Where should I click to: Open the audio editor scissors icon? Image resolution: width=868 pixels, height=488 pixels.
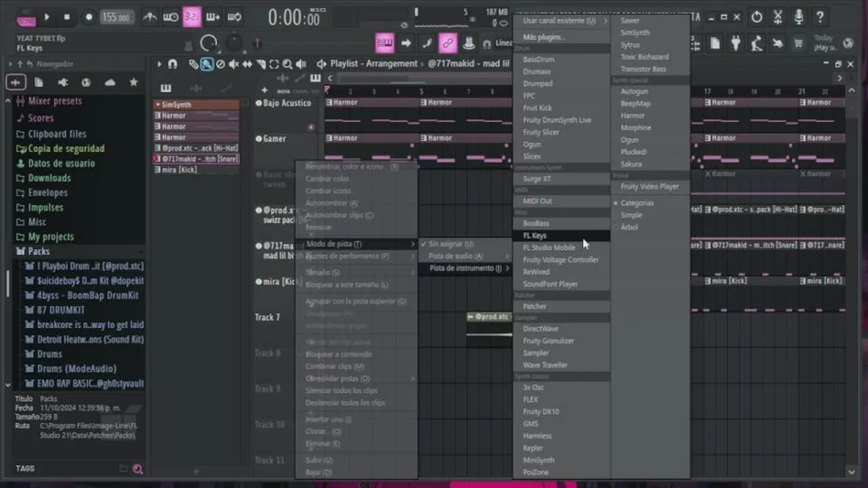click(x=778, y=18)
